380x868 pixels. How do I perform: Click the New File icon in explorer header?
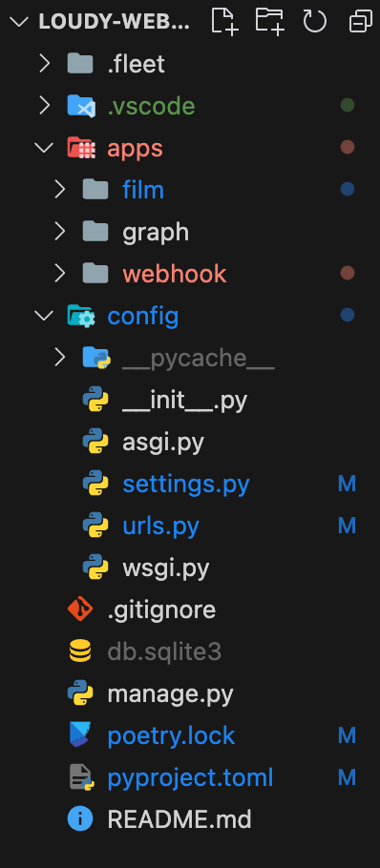pos(225,22)
